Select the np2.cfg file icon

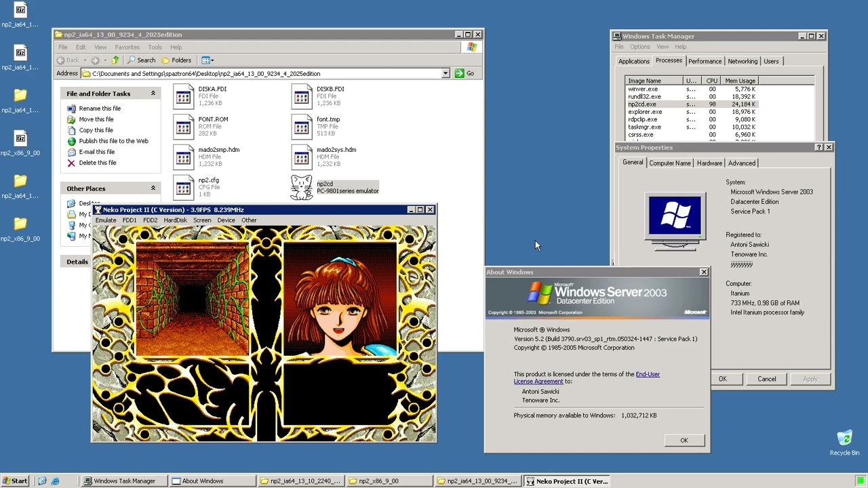pos(183,188)
